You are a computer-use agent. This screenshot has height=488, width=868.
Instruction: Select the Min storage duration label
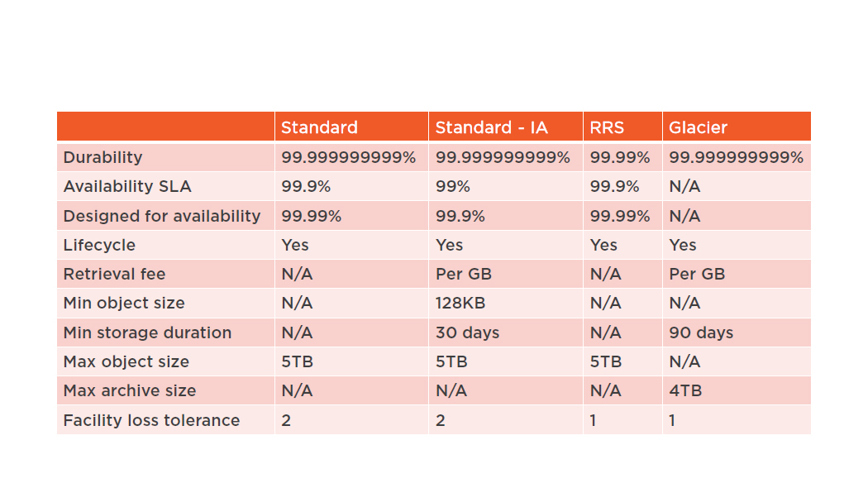pos(147,333)
